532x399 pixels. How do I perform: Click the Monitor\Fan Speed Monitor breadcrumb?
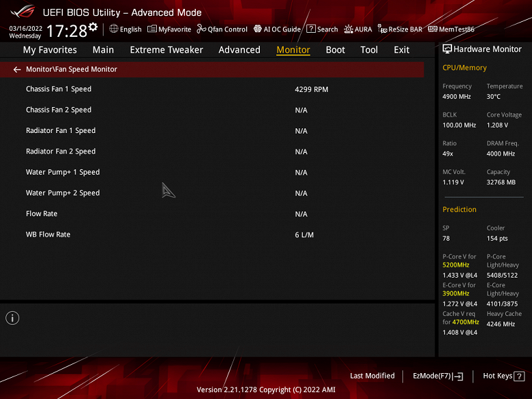(x=72, y=69)
